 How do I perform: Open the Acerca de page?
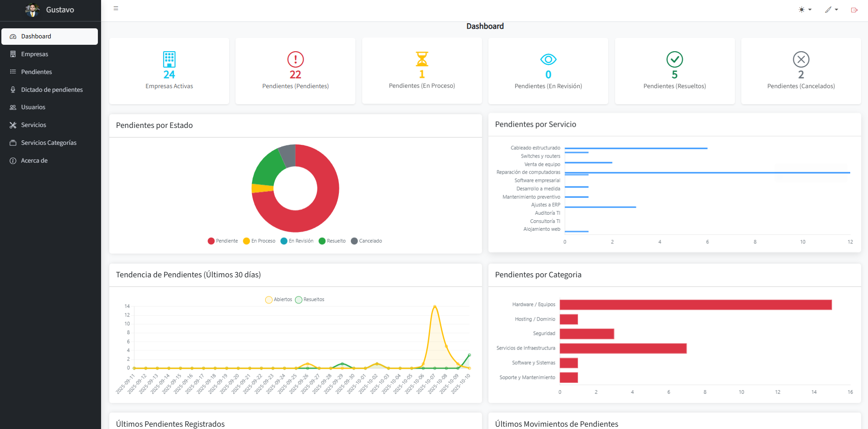pyautogui.click(x=34, y=160)
